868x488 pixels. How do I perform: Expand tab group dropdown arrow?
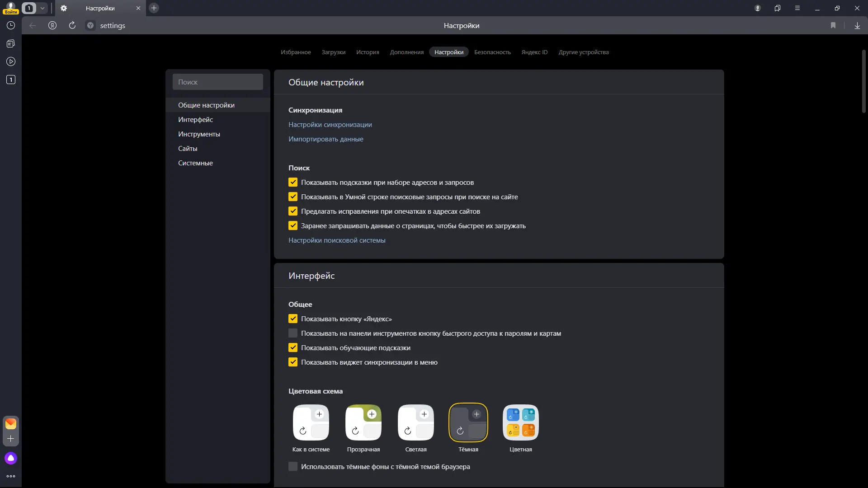pyautogui.click(x=42, y=8)
